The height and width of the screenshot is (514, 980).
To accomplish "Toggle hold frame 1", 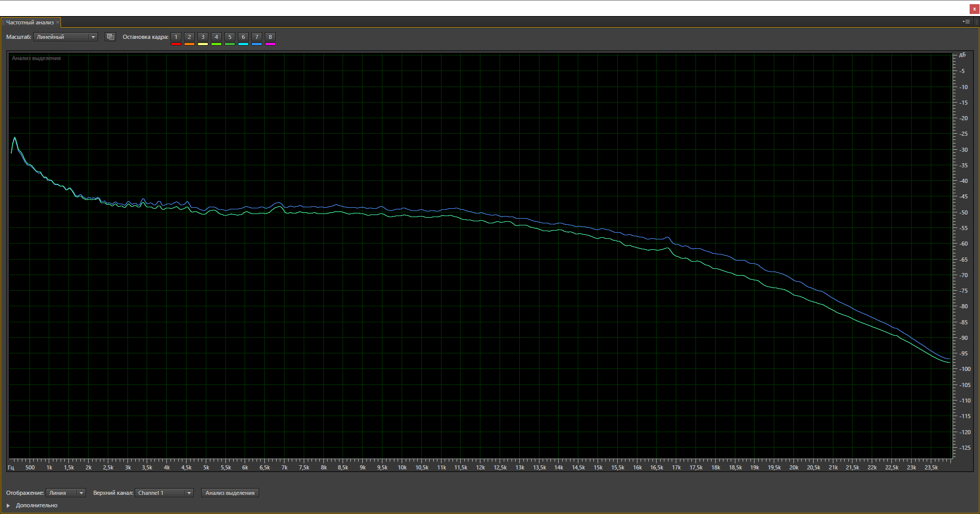I will (x=176, y=37).
